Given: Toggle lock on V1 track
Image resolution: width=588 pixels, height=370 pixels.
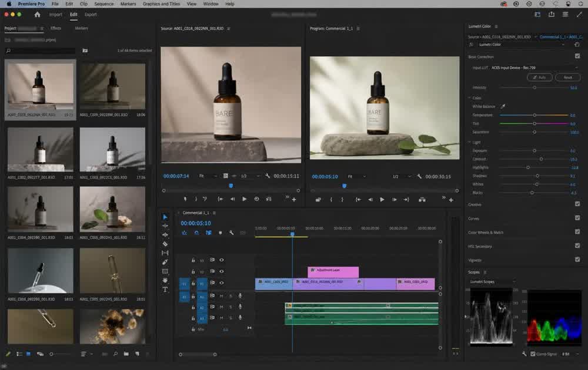Looking at the screenshot, I should pos(193,283).
